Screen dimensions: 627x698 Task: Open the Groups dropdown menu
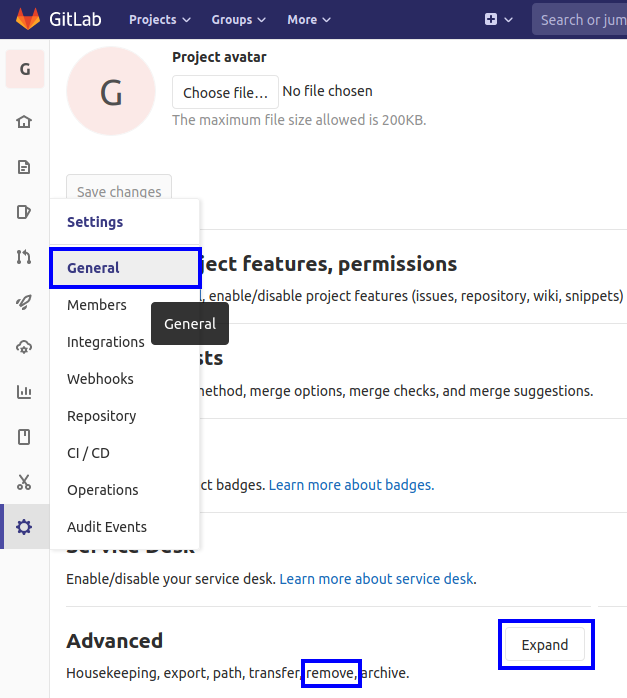pos(238,19)
